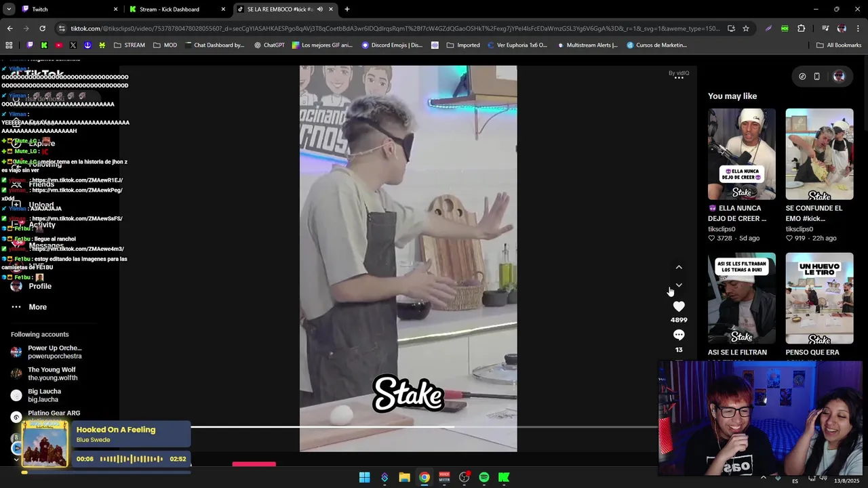Click the mobile app phone icon
Image resolution: width=868 pixels, height=488 pixels.
click(816, 77)
